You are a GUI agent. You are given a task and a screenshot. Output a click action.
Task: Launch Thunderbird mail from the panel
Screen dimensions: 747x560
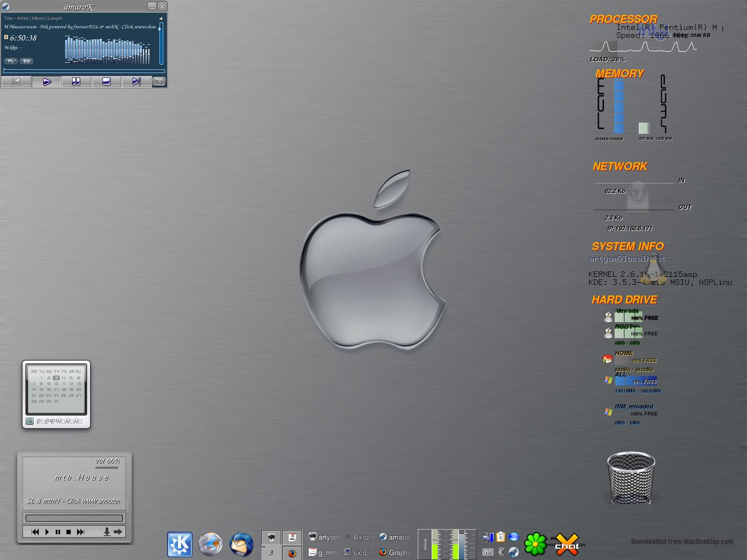241,545
